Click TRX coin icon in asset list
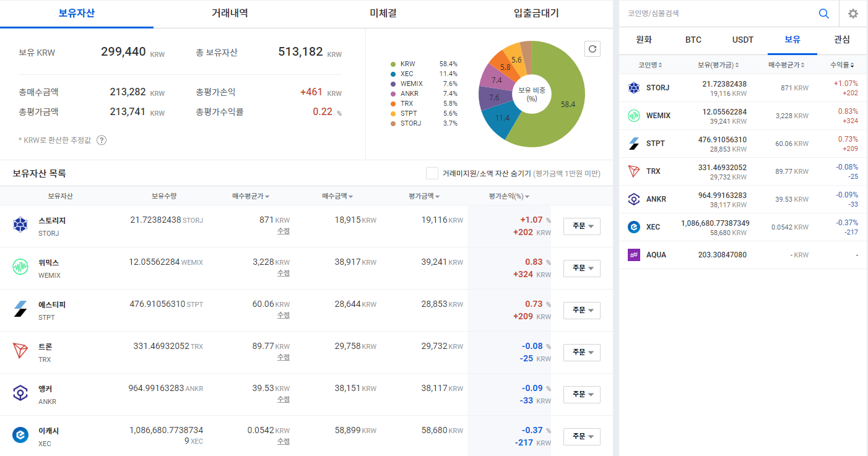 pyautogui.click(x=20, y=351)
